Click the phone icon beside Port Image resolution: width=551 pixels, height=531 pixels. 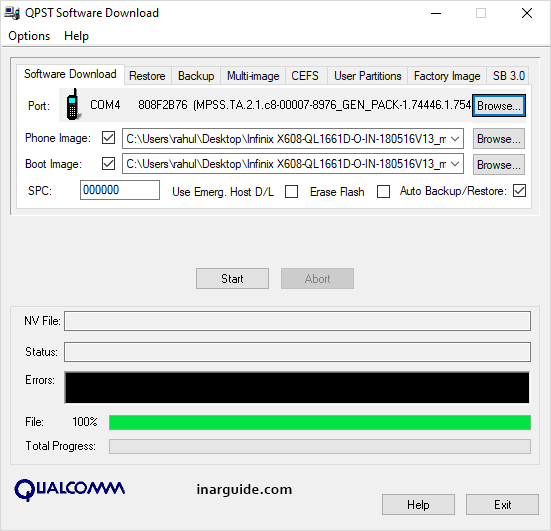coord(73,104)
